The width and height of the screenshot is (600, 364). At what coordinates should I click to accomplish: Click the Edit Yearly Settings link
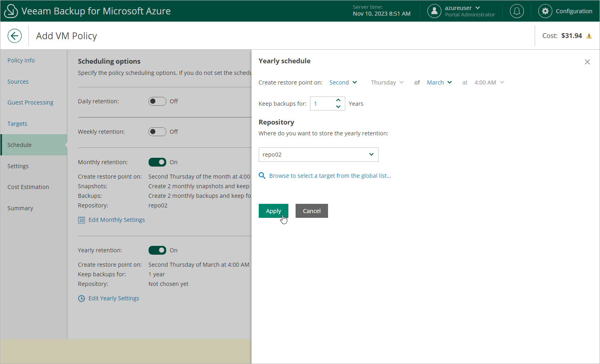point(114,298)
